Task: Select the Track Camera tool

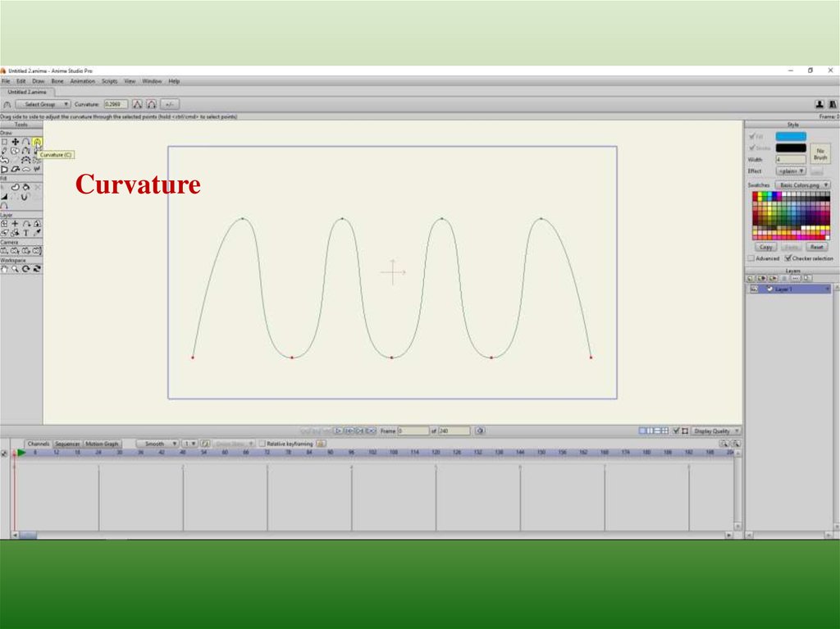Action: [x=4, y=250]
